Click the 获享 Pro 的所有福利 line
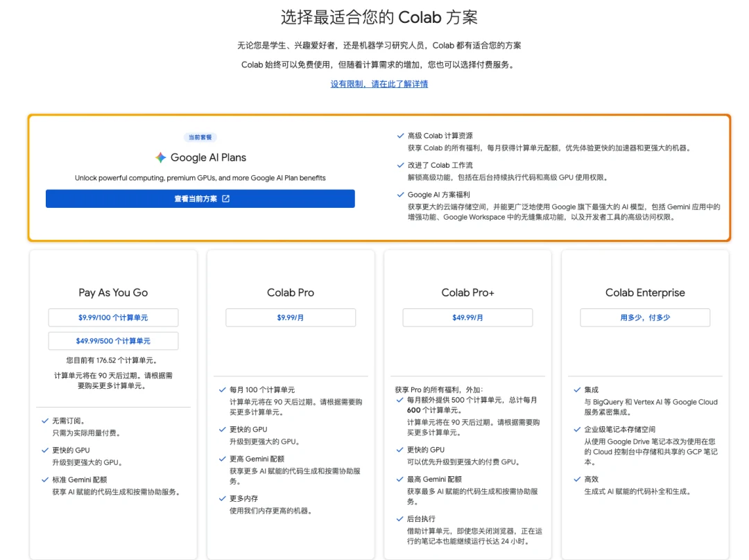This screenshot has height=560, width=749. pos(439,390)
